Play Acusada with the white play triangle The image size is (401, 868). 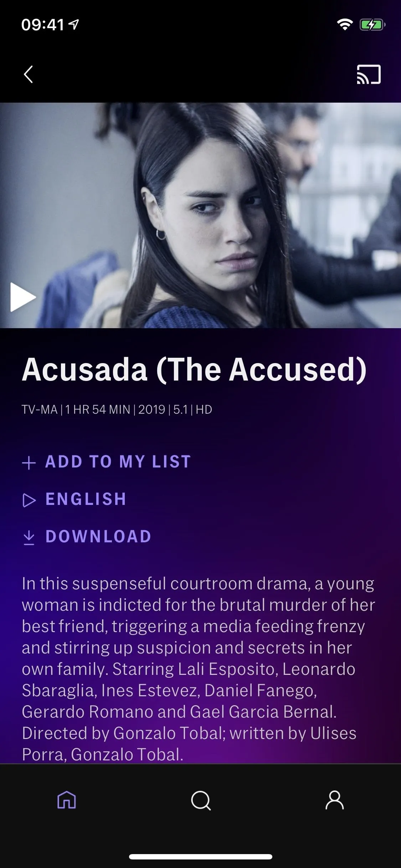(23, 297)
